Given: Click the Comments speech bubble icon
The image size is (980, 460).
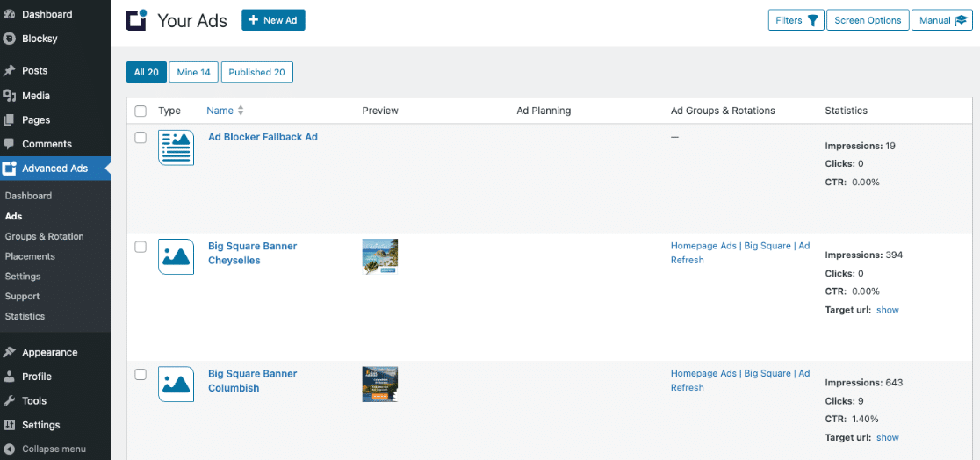Looking at the screenshot, I should click(9, 144).
